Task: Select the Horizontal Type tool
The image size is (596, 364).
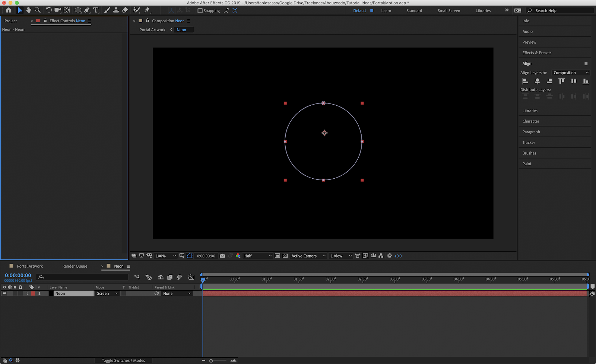Action: (96, 10)
